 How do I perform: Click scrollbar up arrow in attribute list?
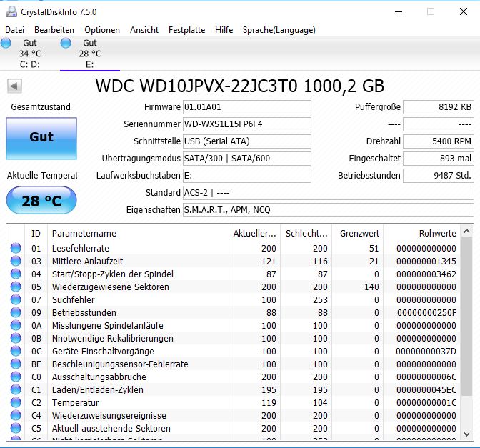(x=467, y=232)
